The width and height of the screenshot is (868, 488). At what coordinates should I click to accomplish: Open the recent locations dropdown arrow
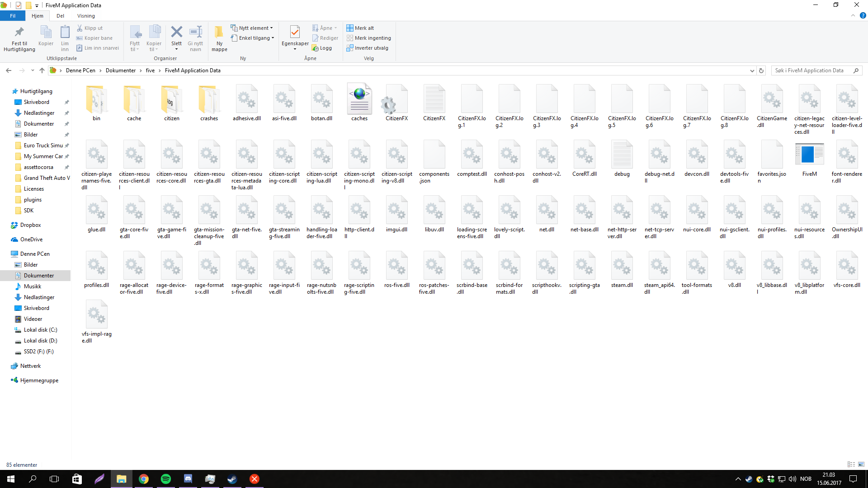(x=33, y=70)
